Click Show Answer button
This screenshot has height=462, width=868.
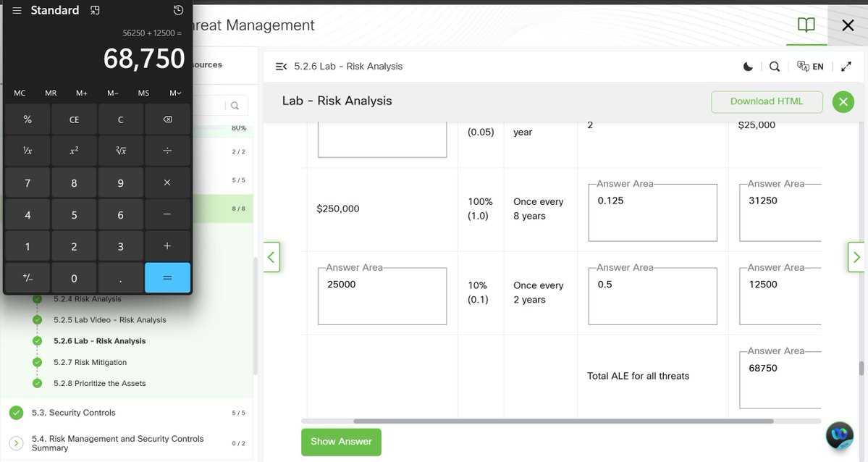pyautogui.click(x=341, y=442)
